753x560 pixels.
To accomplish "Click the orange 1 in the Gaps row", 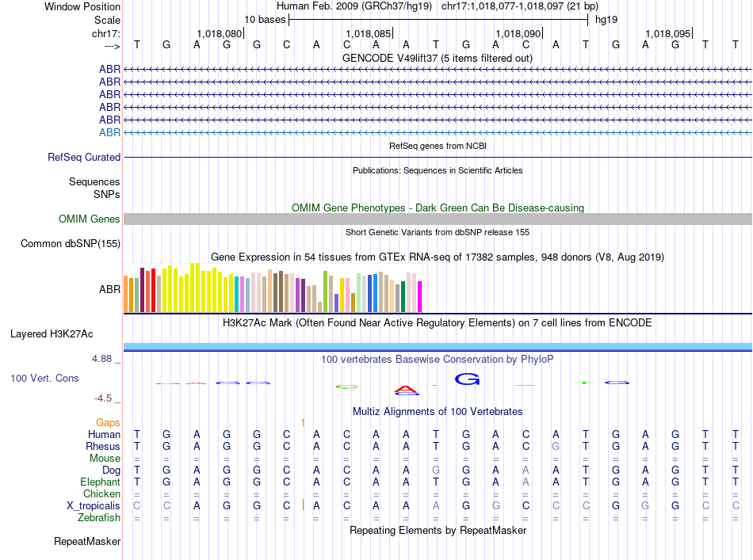I will [303, 422].
